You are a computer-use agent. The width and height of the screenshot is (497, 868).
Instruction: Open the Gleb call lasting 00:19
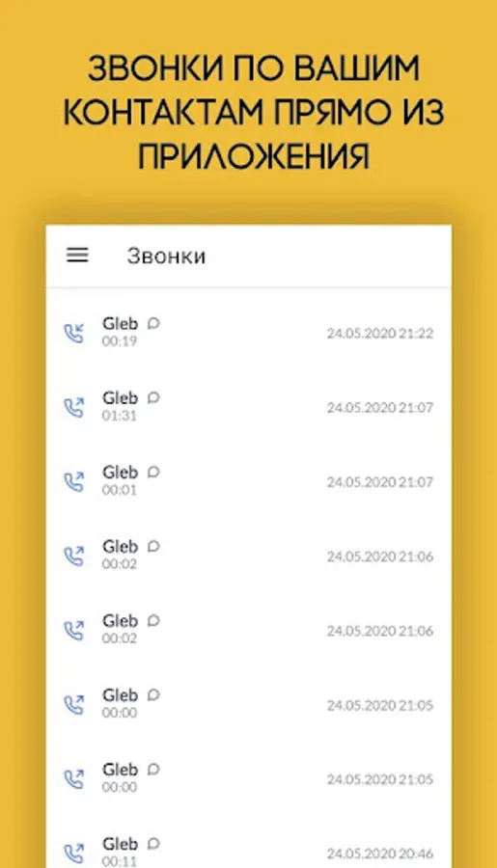pyautogui.click(x=248, y=333)
